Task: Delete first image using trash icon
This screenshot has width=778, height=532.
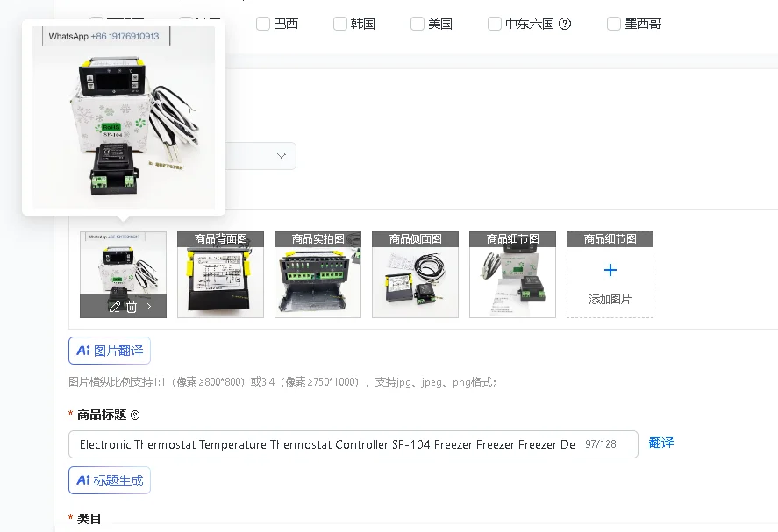Action: pyautogui.click(x=132, y=307)
